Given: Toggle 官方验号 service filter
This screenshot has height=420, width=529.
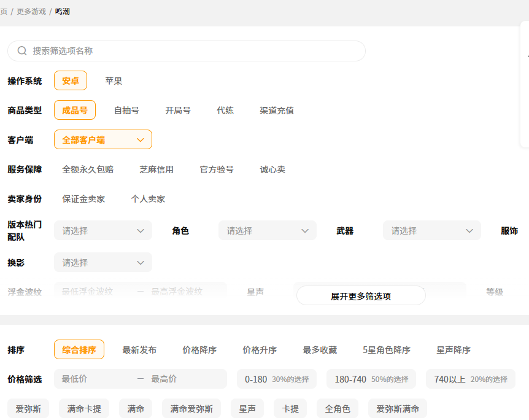Looking at the screenshot, I should (x=217, y=169).
